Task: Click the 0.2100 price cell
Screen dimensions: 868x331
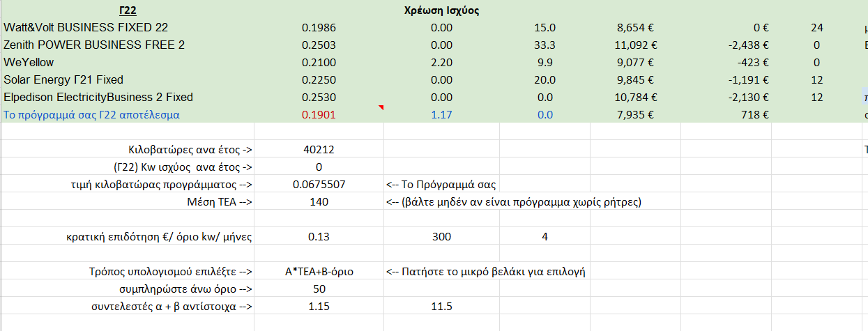Action: 319,63
